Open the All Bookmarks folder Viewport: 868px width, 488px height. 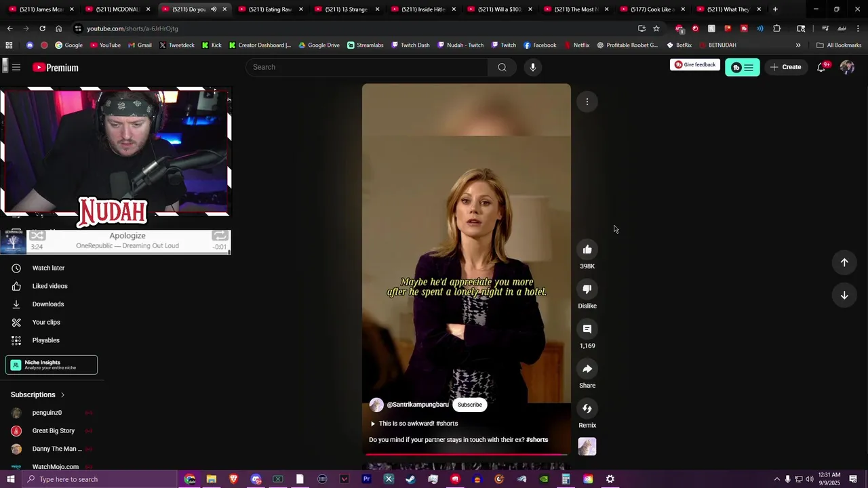click(839, 45)
